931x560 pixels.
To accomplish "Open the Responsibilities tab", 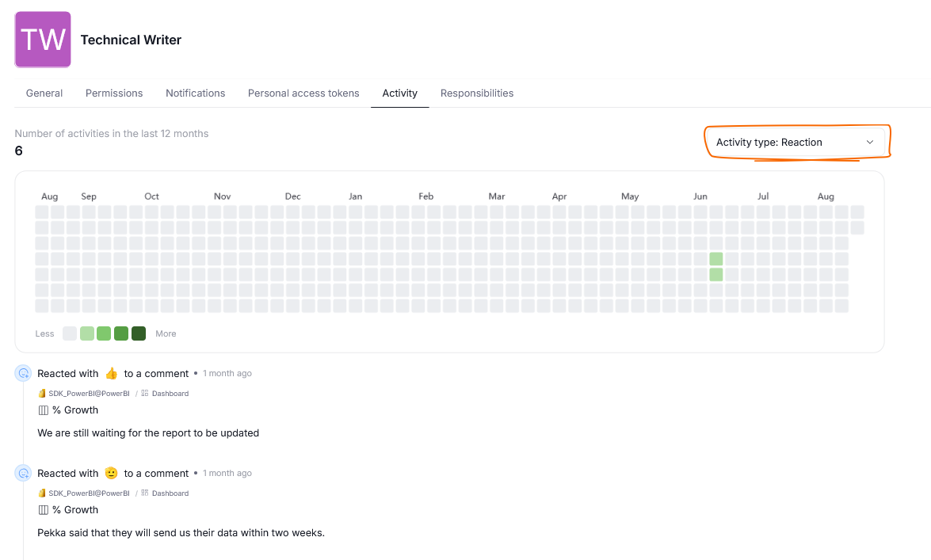I will pyautogui.click(x=477, y=93).
